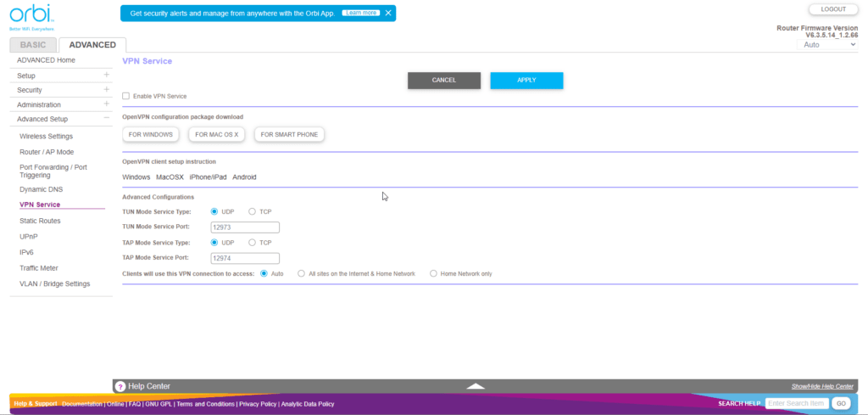Click the APPLY button
868x415 pixels.
pyautogui.click(x=526, y=80)
